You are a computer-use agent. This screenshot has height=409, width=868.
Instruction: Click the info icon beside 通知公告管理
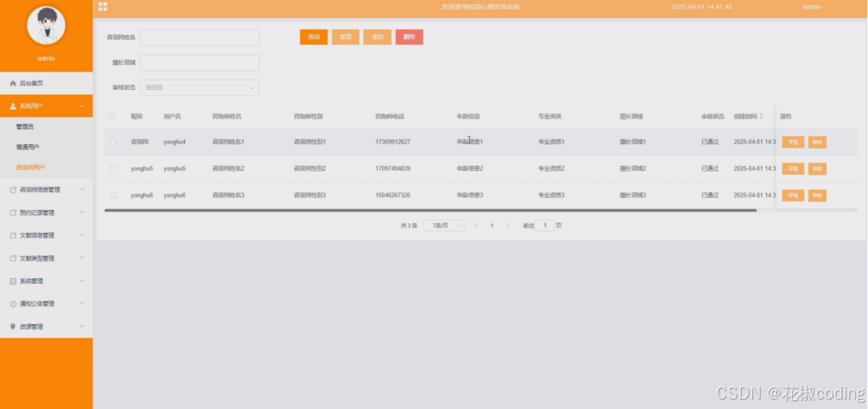tap(13, 304)
